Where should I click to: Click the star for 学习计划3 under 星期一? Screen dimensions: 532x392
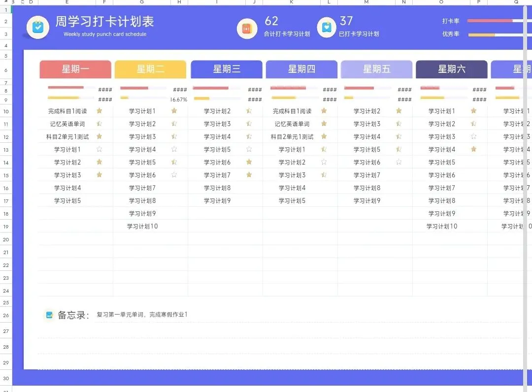(x=99, y=175)
